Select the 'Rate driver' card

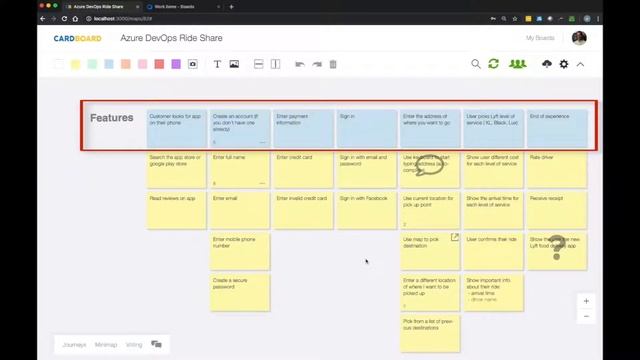(557, 170)
